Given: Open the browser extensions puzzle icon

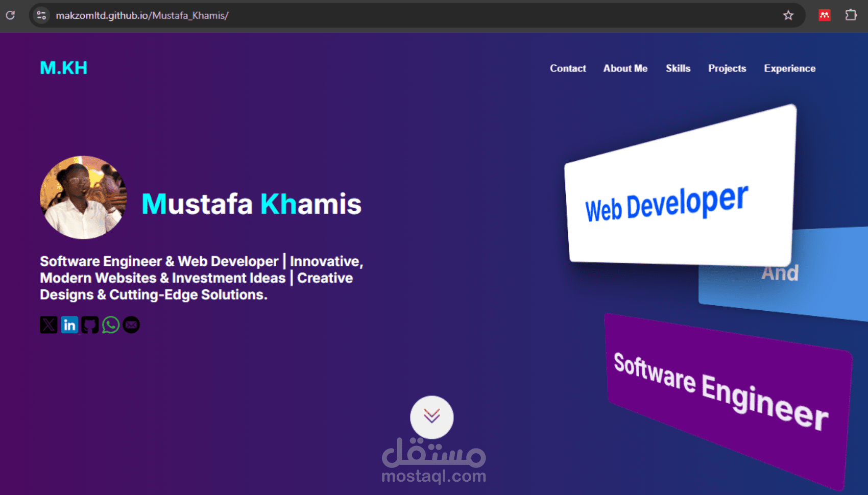Looking at the screenshot, I should tap(852, 15).
